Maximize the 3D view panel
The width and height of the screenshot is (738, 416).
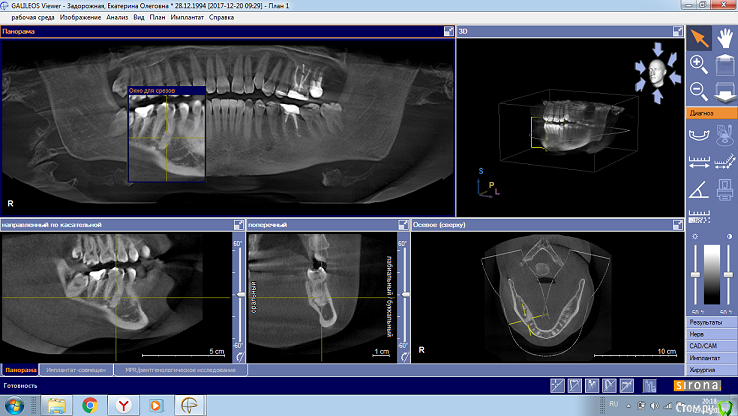click(676, 32)
